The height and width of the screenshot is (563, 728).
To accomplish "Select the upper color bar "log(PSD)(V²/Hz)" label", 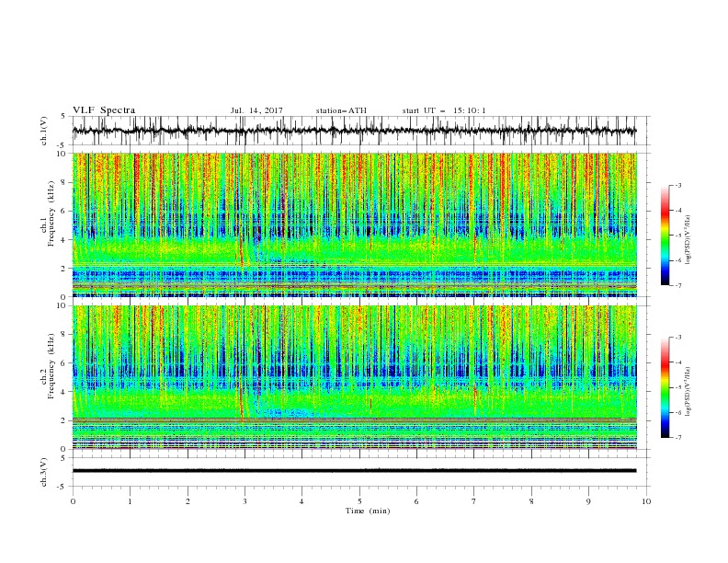I will [x=689, y=240].
